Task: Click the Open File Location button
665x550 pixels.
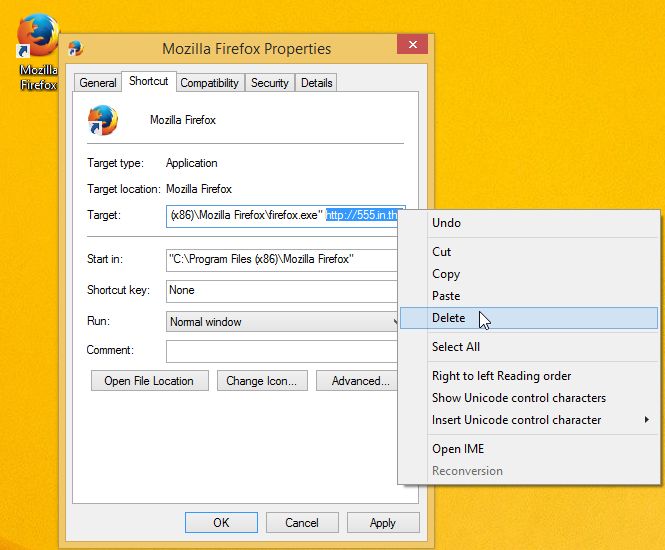Action: (x=149, y=380)
